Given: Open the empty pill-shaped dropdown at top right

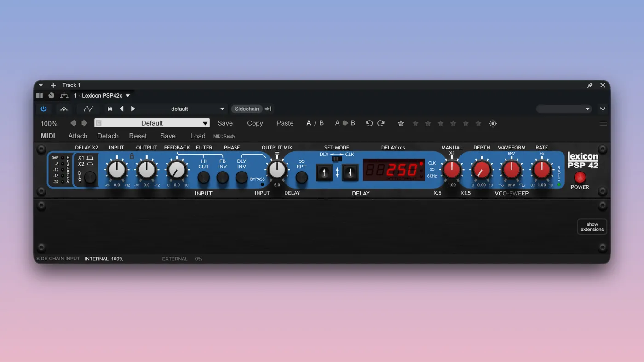Looking at the screenshot, I should point(564,109).
